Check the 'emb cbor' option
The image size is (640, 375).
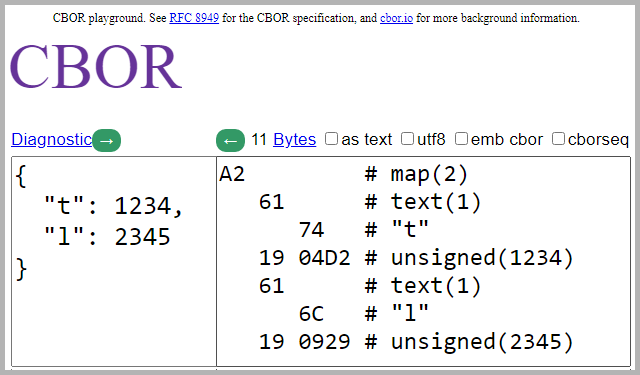pos(461,139)
